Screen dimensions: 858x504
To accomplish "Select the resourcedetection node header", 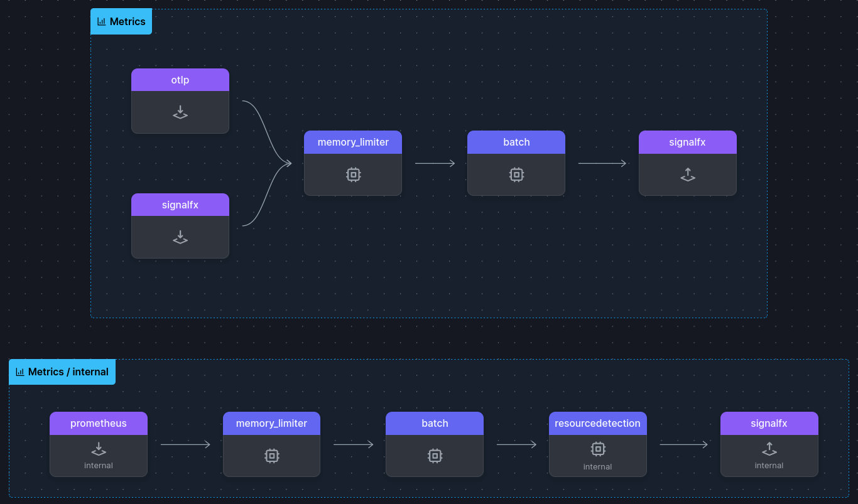I will pyautogui.click(x=598, y=423).
